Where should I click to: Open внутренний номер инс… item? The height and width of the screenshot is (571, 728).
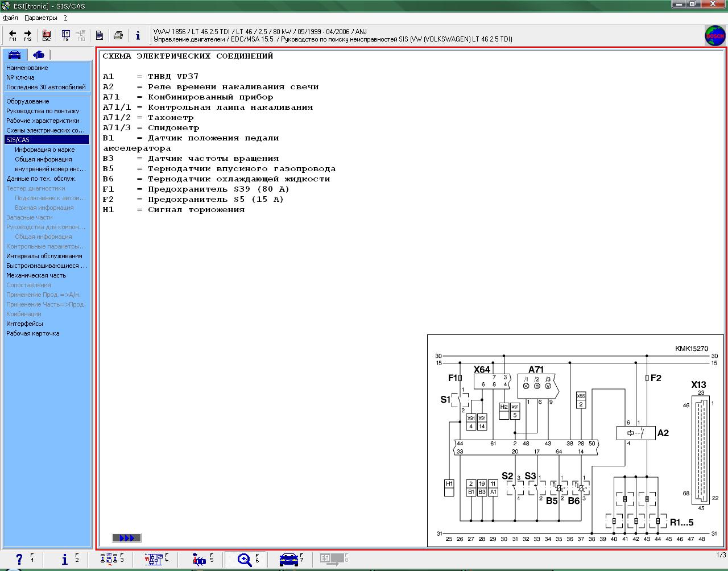50,169
